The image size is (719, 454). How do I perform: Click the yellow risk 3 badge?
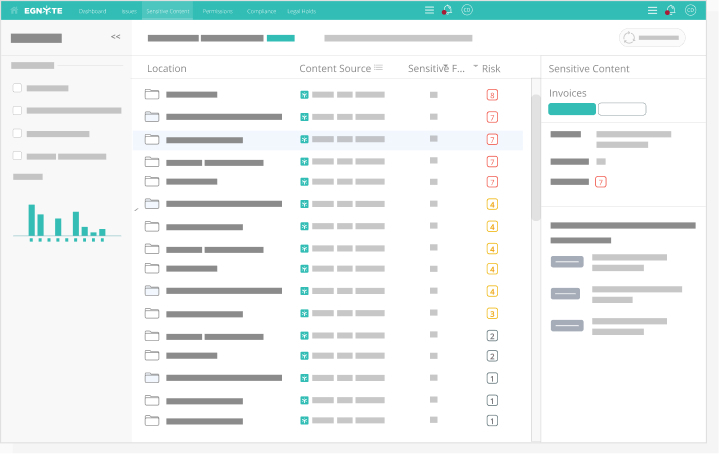click(x=492, y=313)
